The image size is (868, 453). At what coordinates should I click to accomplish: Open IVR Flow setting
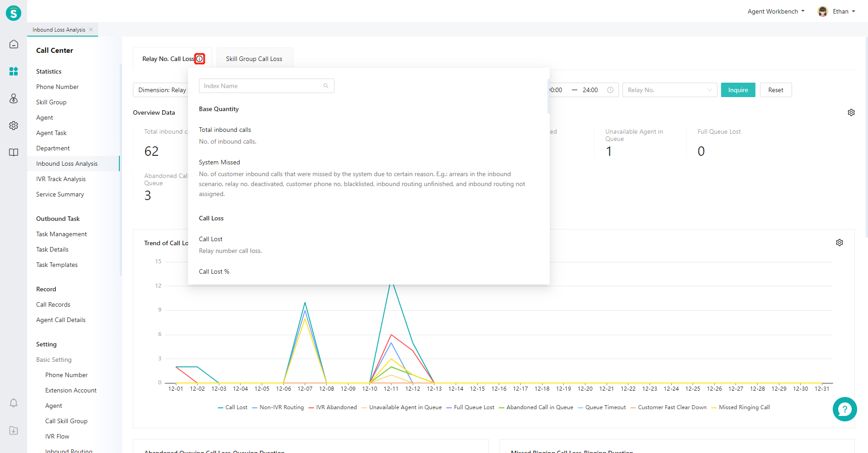coord(57,436)
